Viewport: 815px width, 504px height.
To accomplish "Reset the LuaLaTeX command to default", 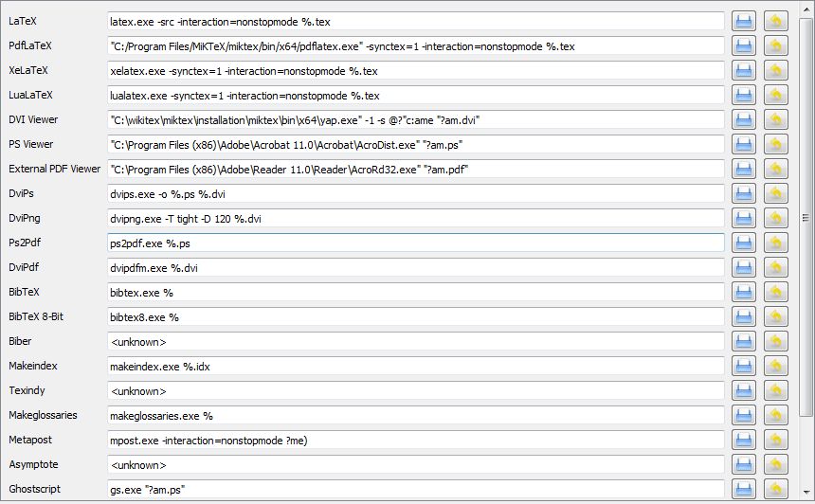I will 775,95.
